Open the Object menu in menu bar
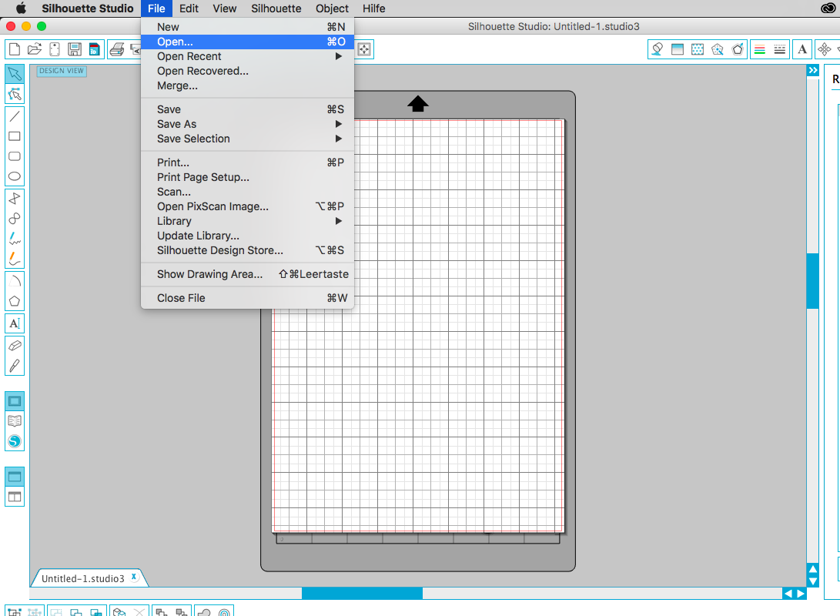Image resolution: width=840 pixels, height=616 pixels. pos(332,8)
